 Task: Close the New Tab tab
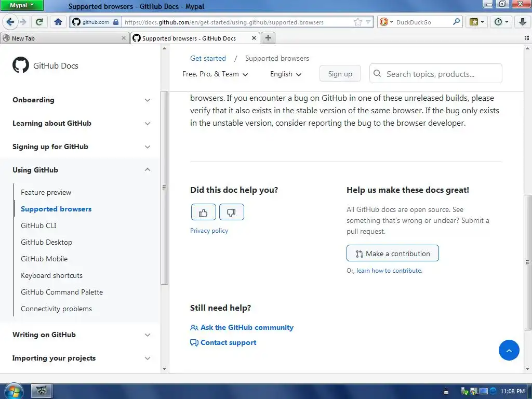click(x=124, y=38)
